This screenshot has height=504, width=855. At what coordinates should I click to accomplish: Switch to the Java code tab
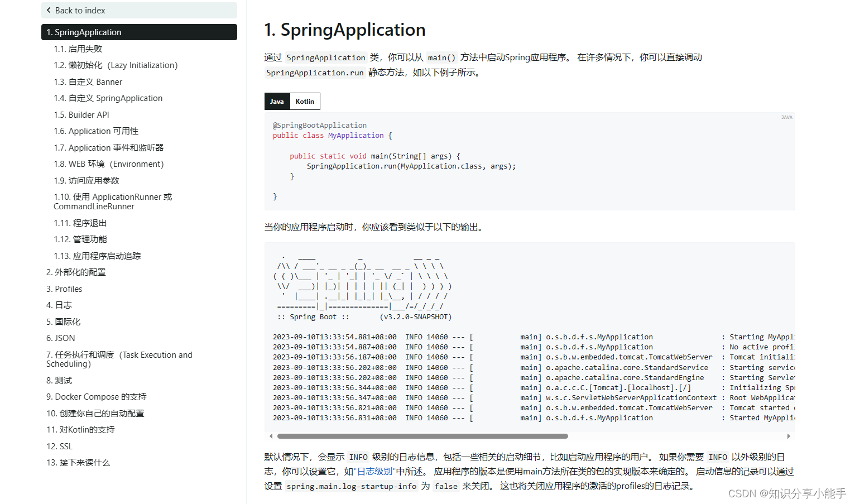(277, 102)
